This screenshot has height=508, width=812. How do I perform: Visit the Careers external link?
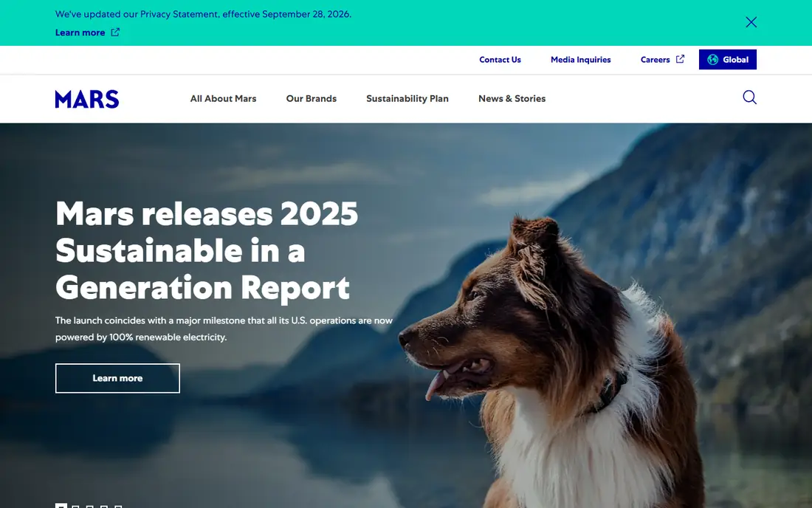point(662,60)
